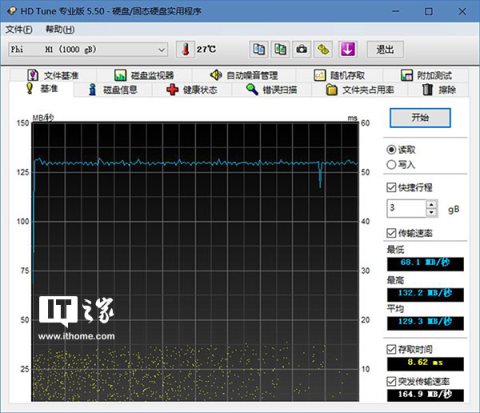Click the 8.62 ms access time value
This screenshot has width=480, height=413.
click(425, 364)
